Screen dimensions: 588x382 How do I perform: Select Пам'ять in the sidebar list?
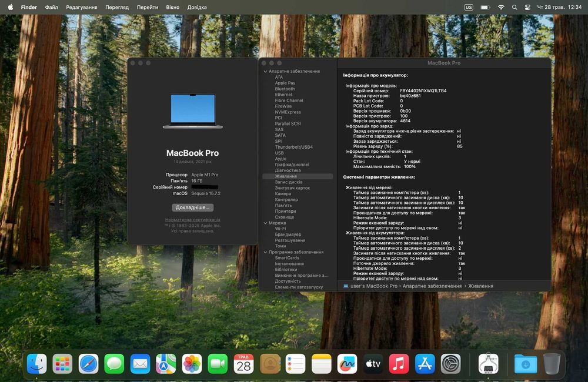pos(283,206)
